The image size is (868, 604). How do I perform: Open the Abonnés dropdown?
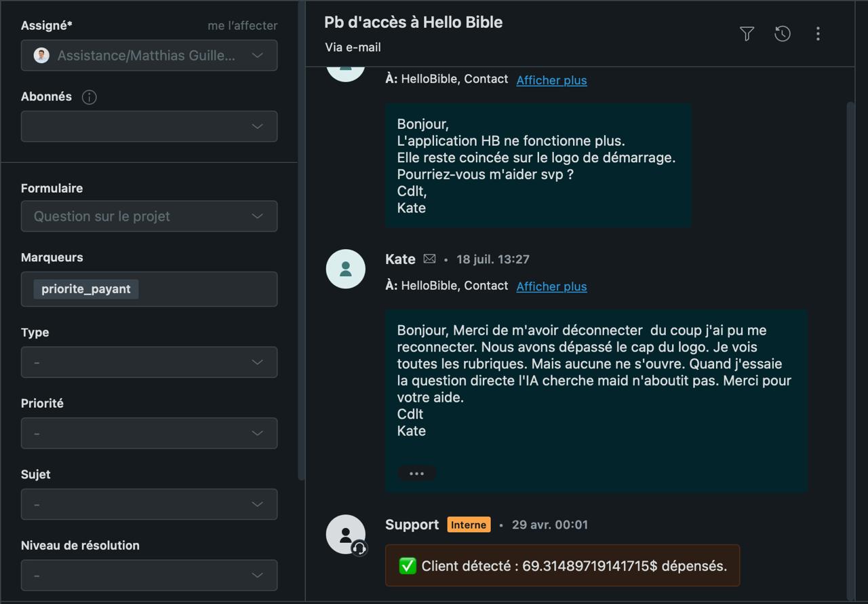[x=149, y=126]
